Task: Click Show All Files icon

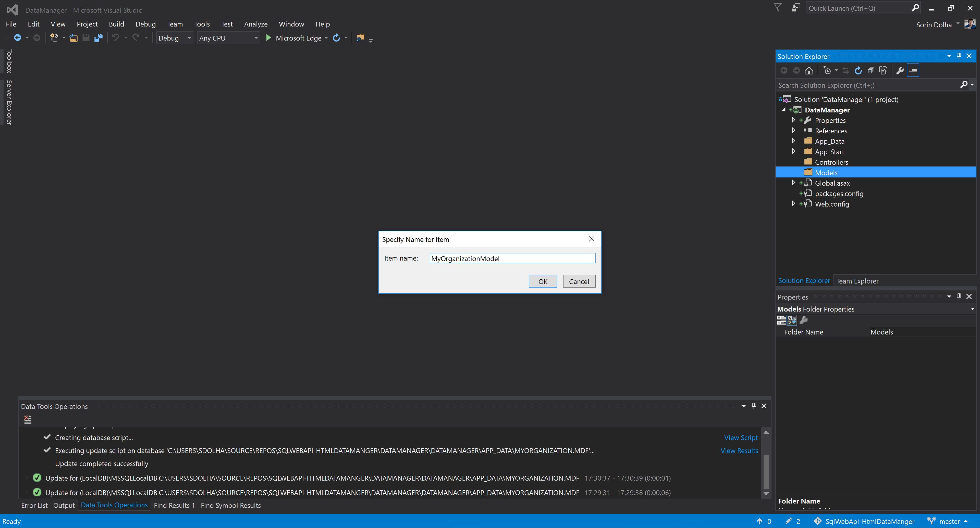Action: click(x=883, y=71)
